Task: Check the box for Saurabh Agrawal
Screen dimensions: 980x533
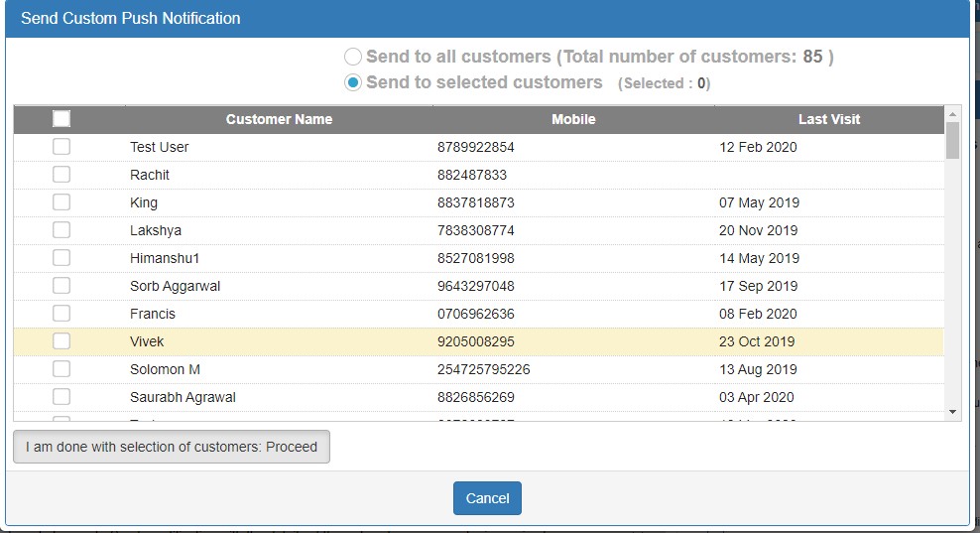Action: click(x=61, y=397)
